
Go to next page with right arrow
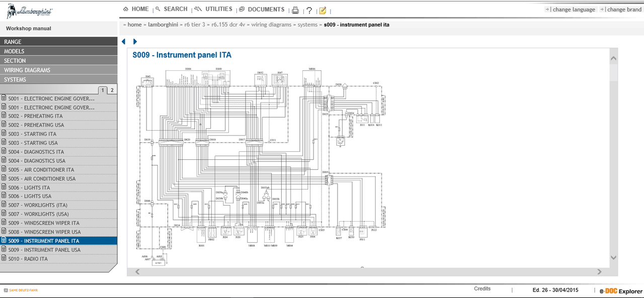click(135, 42)
